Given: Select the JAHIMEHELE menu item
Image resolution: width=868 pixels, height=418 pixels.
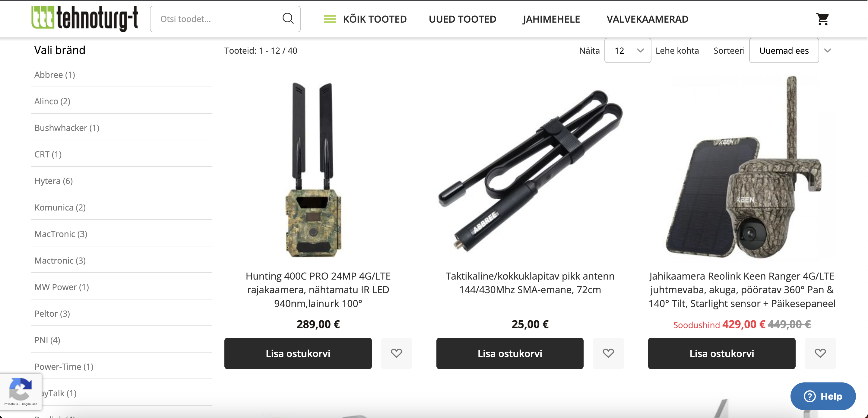Looking at the screenshot, I should click(551, 19).
